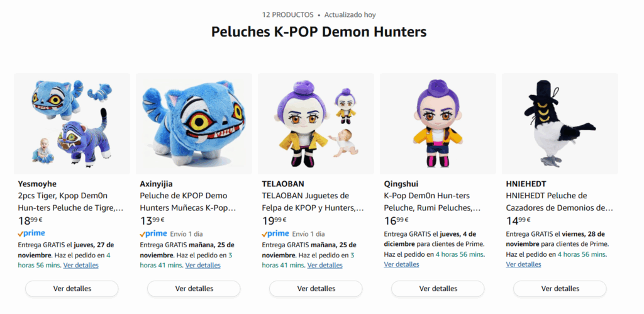Open the delivery Ver detalles link for Yesmoyhe
Viewport: 644px width, 314px height.
[x=81, y=265]
